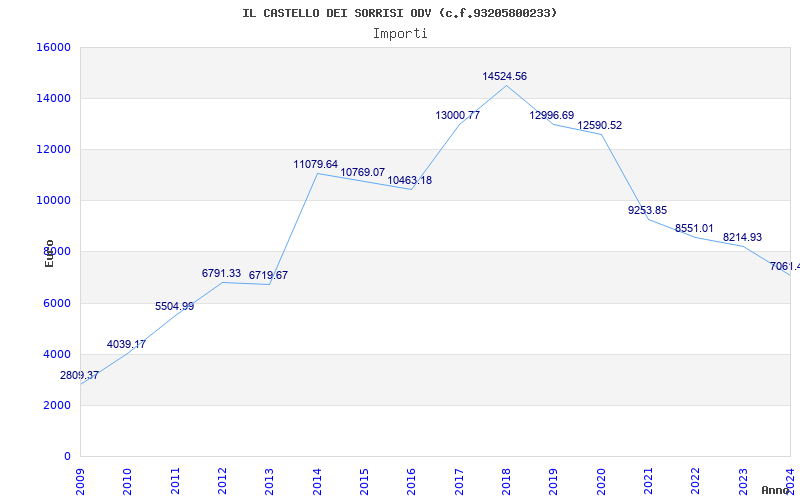
Task: Click the 4000 y-axis tick label
Action: [56, 354]
